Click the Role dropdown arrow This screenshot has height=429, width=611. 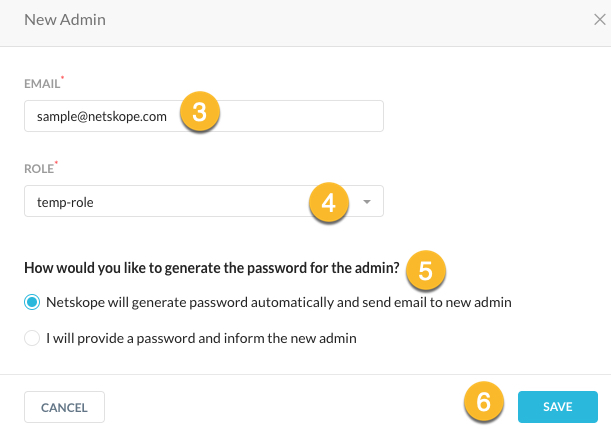click(x=367, y=202)
